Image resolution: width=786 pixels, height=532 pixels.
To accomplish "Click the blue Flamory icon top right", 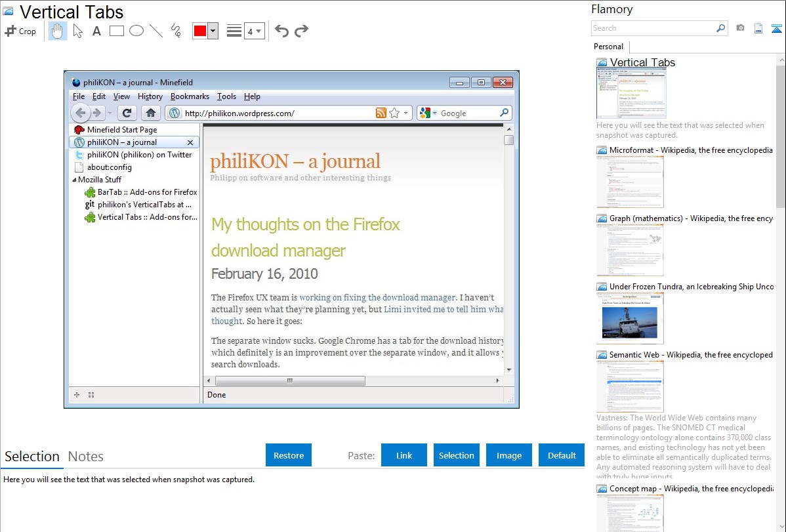I will tap(777, 28).
